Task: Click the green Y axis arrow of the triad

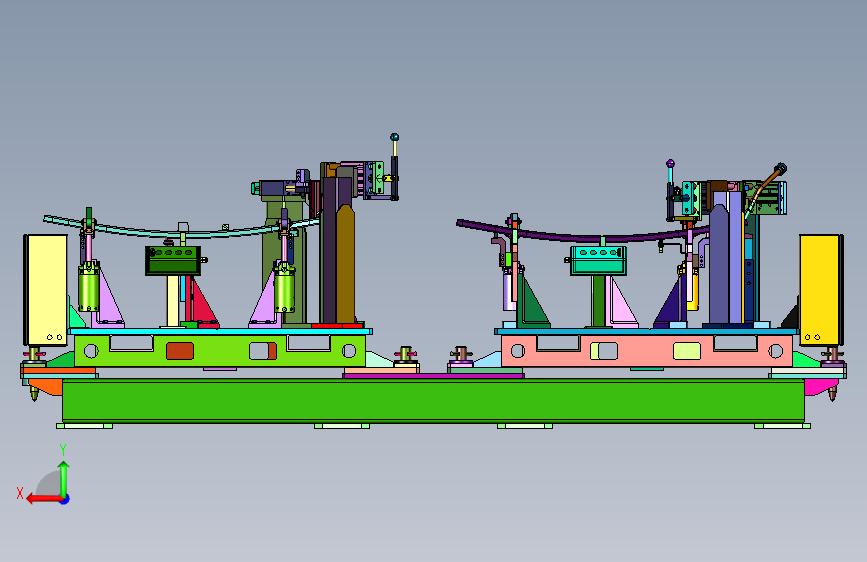Action: (64, 479)
